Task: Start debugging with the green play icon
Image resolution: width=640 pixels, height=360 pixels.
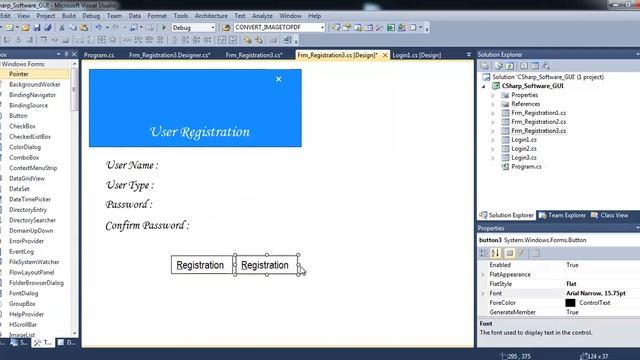Action: point(164,28)
